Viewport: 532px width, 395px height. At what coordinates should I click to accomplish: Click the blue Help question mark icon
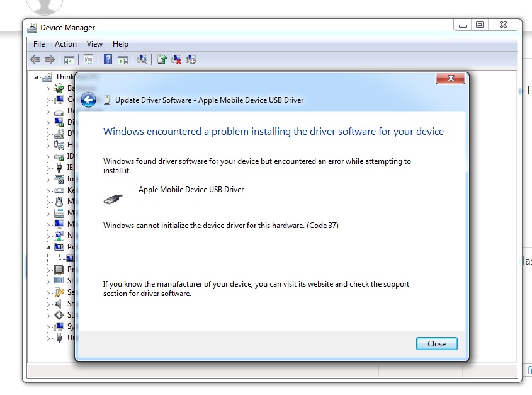click(108, 60)
